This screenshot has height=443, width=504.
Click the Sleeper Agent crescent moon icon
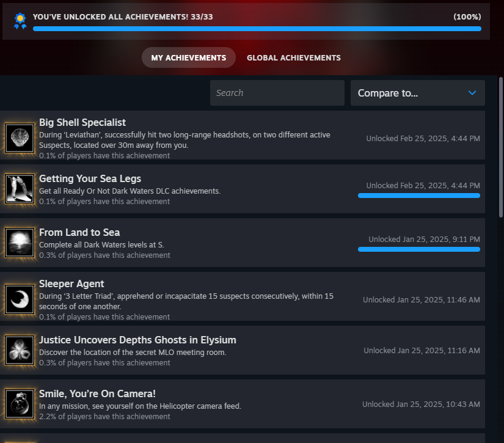(x=20, y=299)
